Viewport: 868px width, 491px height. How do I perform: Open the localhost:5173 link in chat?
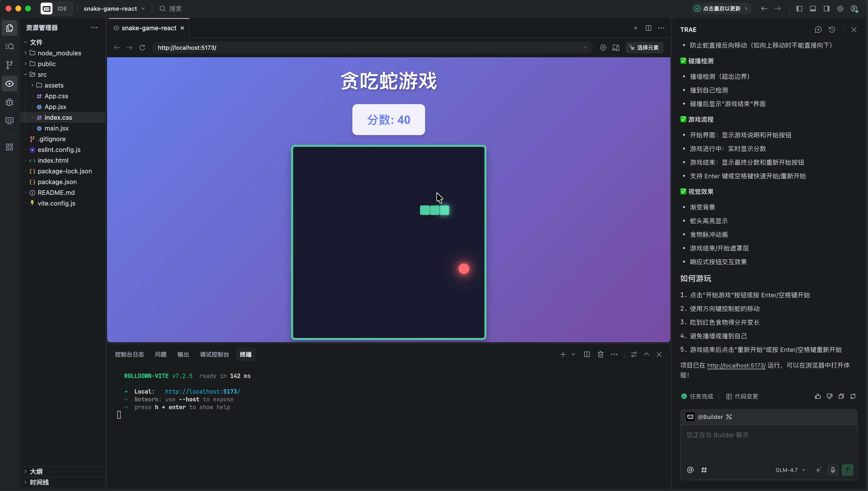[x=736, y=365]
